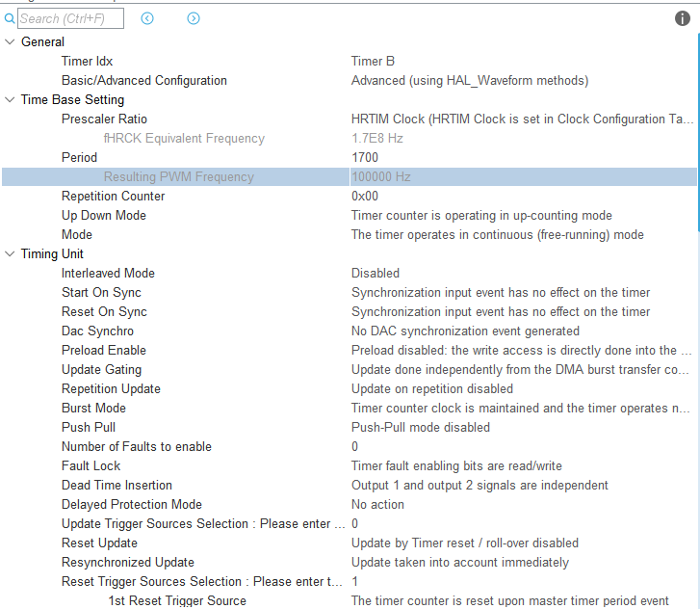Open the info icon at top right
This screenshot has width=700, height=609.
682,18
